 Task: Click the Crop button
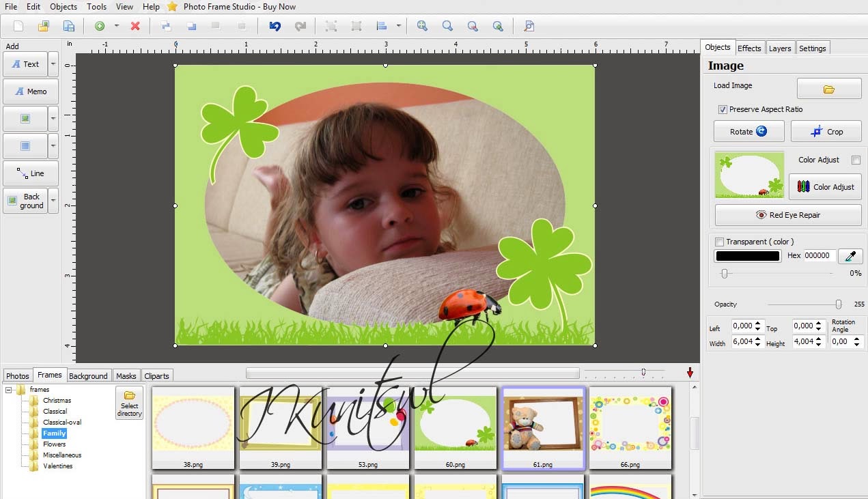click(826, 131)
